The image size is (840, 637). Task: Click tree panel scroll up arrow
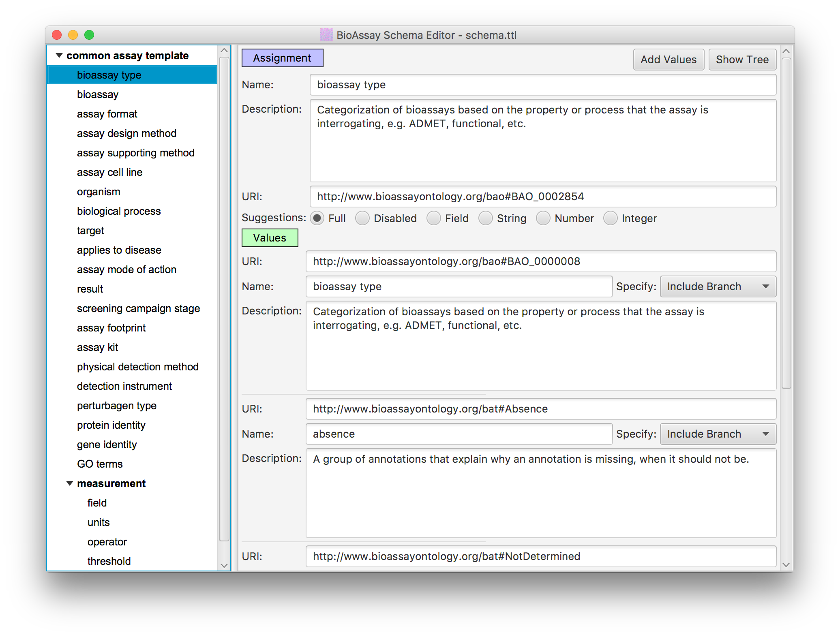coord(224,50)
